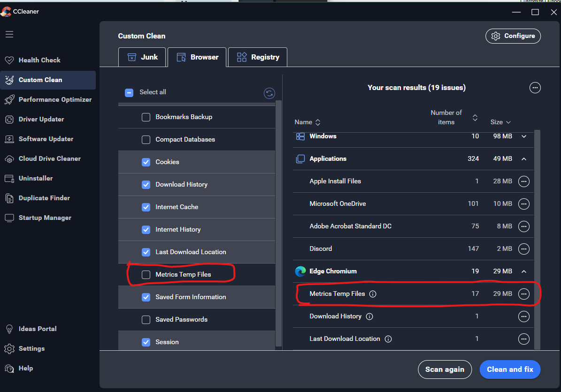This screenshot has width=561, height=392.
Task: Collapse the Edge Chromium group
Action: (524, 271)
